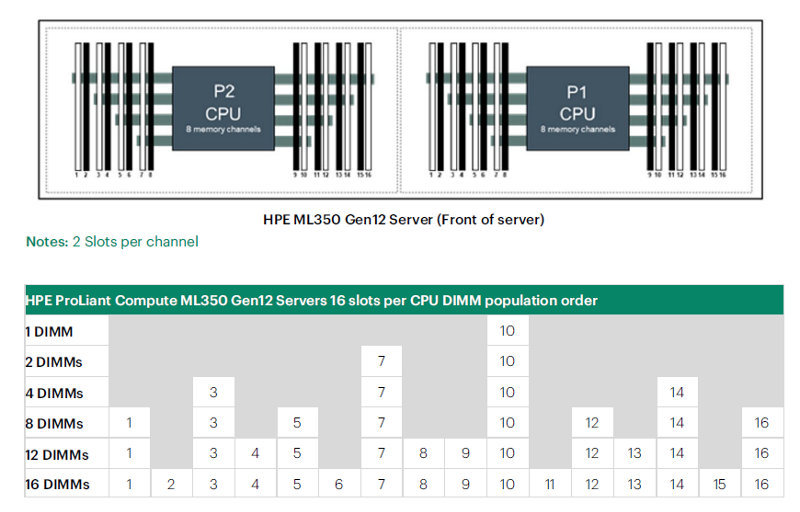Click cell 12 in the 12 DIMMs row
Screen dimensions: 800x512
coord(592,453)
